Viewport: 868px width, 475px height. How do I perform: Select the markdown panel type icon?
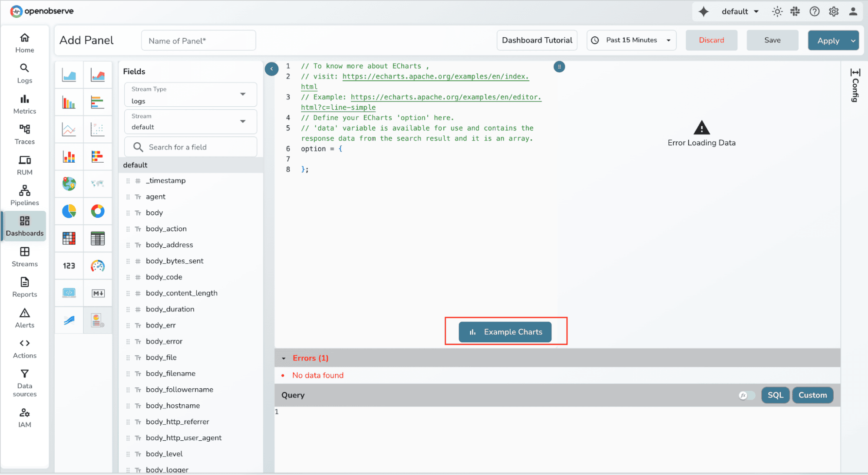(98, 293)
